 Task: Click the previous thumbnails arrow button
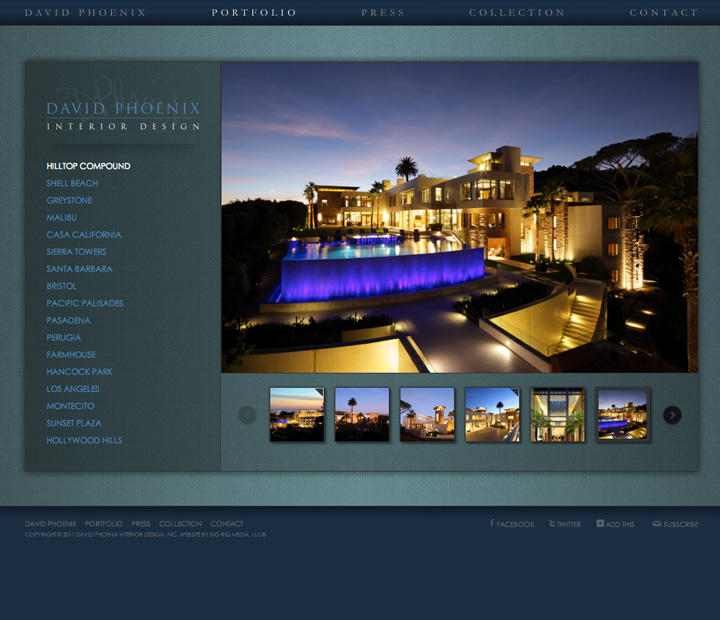(x=247, y=415)
